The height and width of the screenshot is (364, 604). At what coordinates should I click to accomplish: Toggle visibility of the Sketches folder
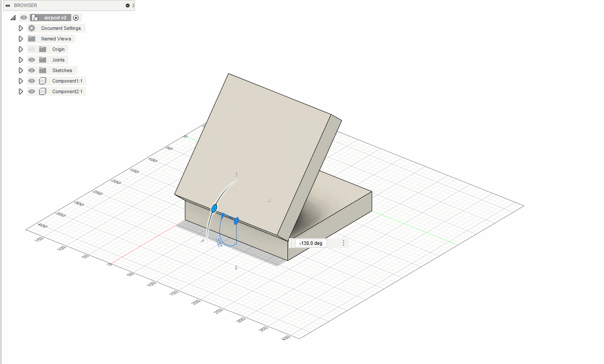pos(31,70)
